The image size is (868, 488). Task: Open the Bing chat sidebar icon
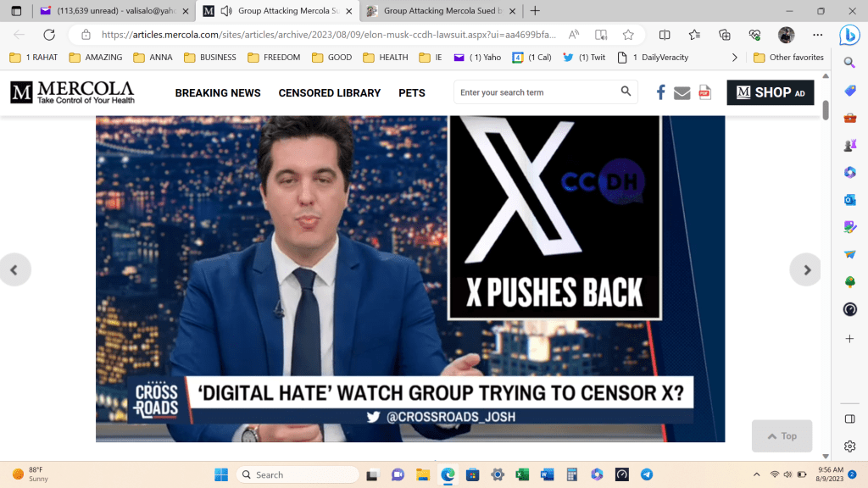(849, 36)
